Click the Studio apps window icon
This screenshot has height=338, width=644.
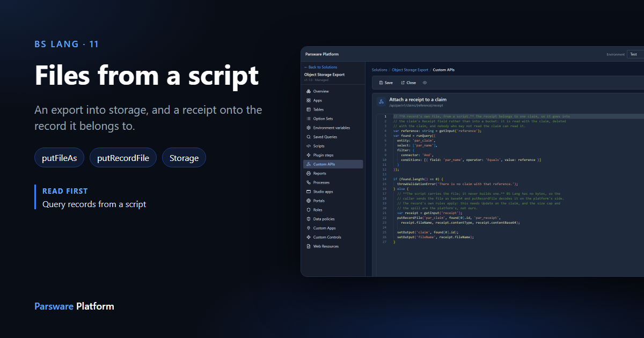308,192
